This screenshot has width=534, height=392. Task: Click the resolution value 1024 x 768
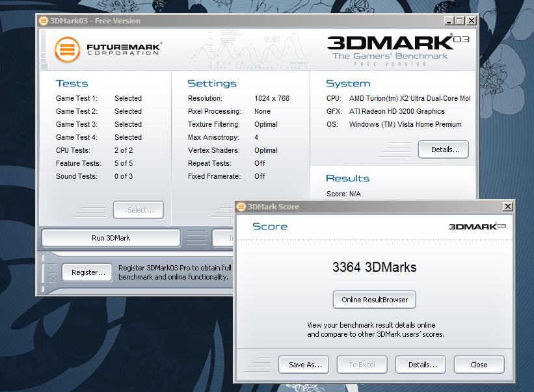(x=272, y=98)
